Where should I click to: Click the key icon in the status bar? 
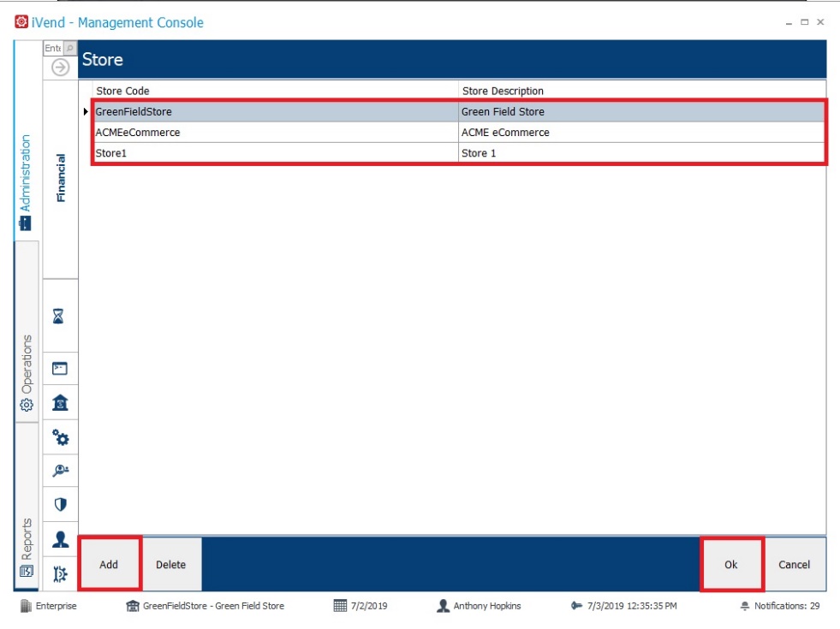pyautogui.click(x=576, y=605)
